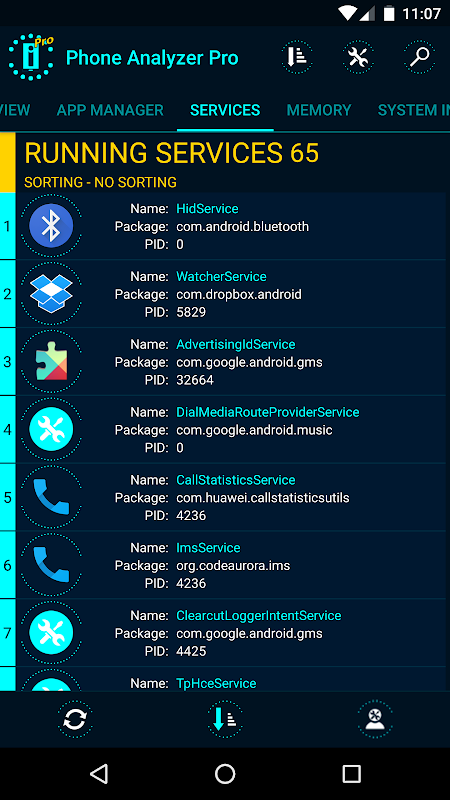Select the ImsService list row
The width and height of the screenshot is (450, 800).
(231, 565)
